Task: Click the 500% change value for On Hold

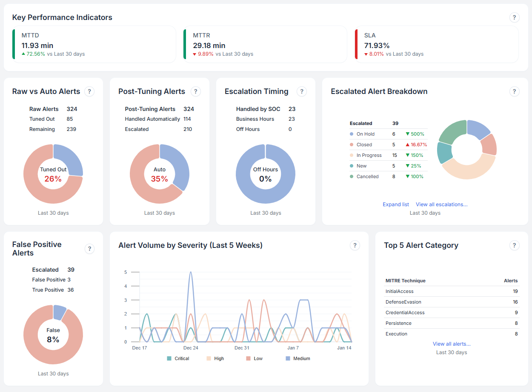Action: tap(415, 134)
